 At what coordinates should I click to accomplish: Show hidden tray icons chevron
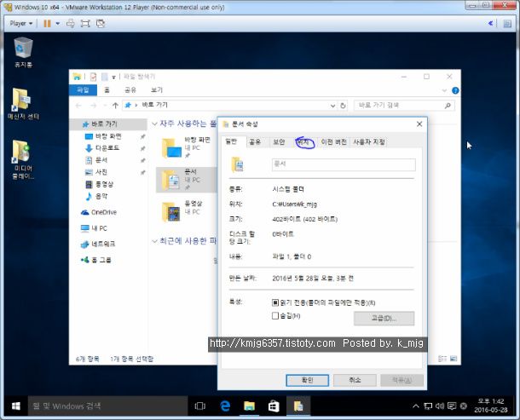pyautogui.click(x=415, y=406)
